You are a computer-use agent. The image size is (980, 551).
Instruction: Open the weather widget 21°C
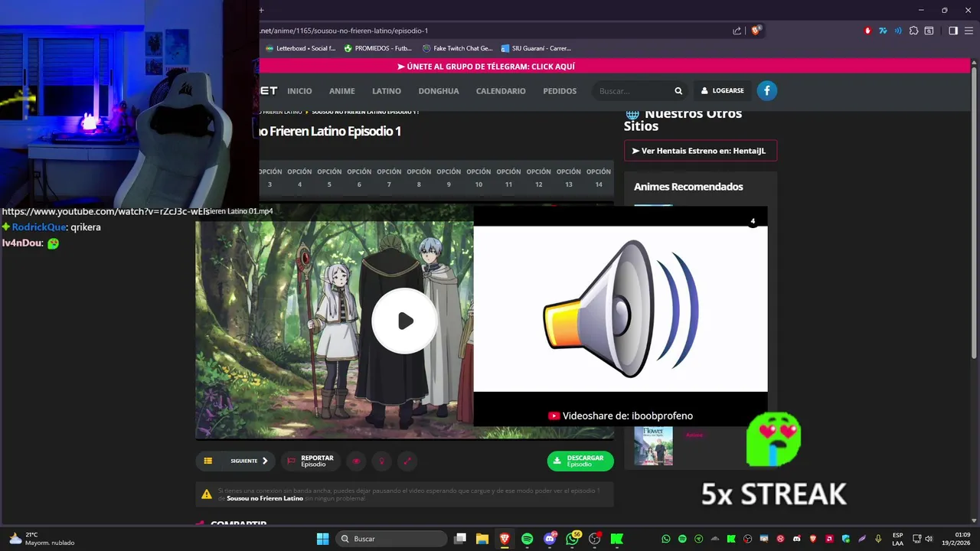pyautogui.click(x=41, y=539)
